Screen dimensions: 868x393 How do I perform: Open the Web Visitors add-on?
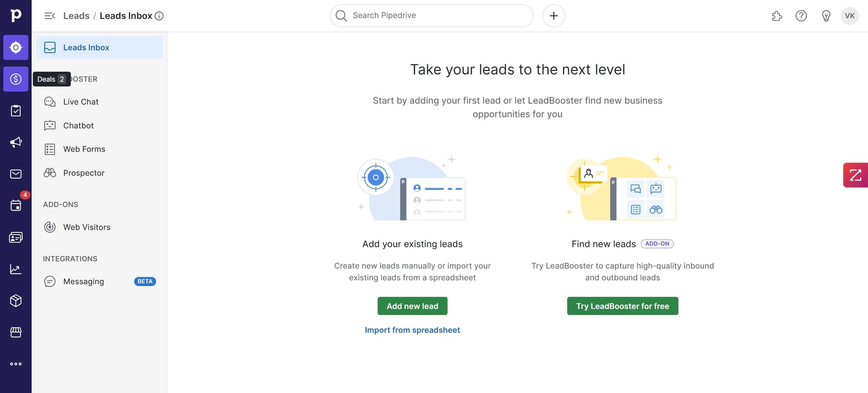[x=87, y=227]
